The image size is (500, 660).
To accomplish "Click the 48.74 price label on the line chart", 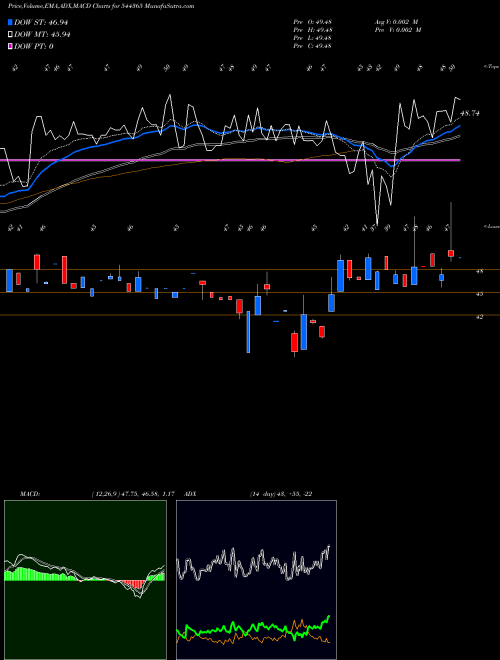I will pos(470,113).
